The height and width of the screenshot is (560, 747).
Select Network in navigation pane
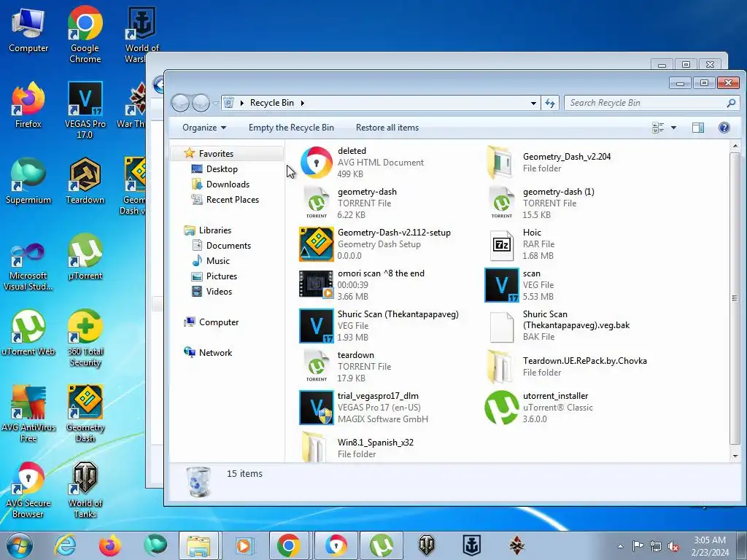[x=215, y=353]
